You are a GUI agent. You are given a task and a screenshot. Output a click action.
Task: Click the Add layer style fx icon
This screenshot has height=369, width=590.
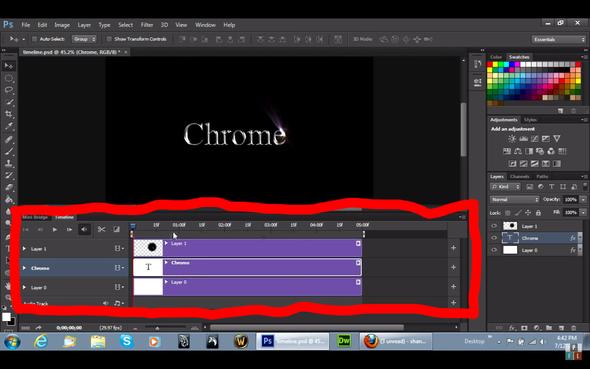[x=512, y=328]
